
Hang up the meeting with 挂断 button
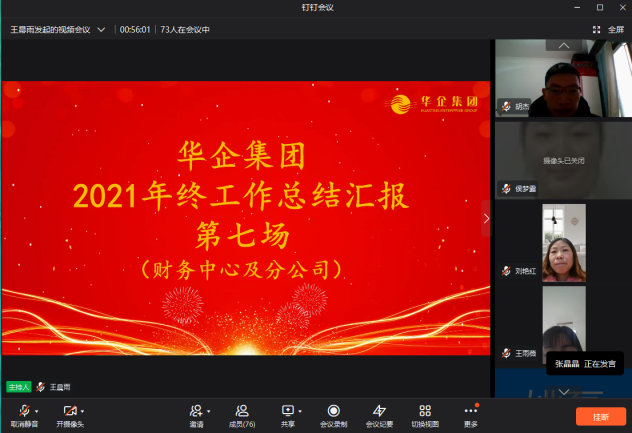pyautogui.click(x=600, y=416)
